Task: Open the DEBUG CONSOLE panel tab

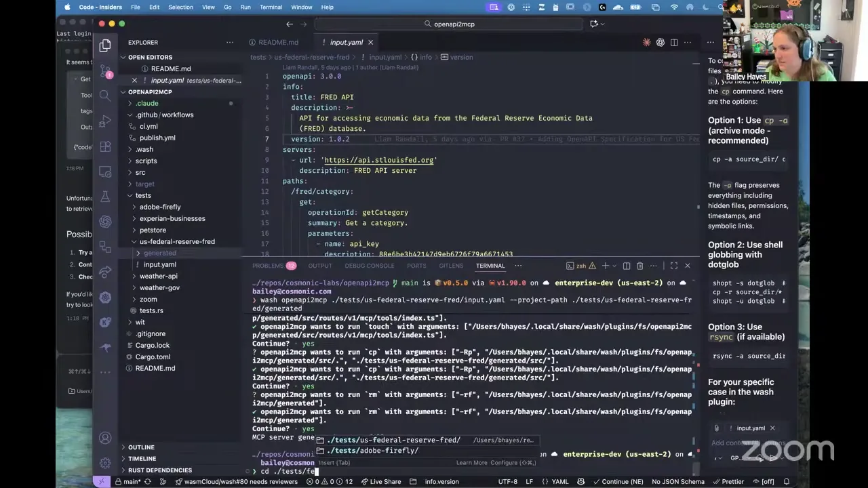Action: 370,266
